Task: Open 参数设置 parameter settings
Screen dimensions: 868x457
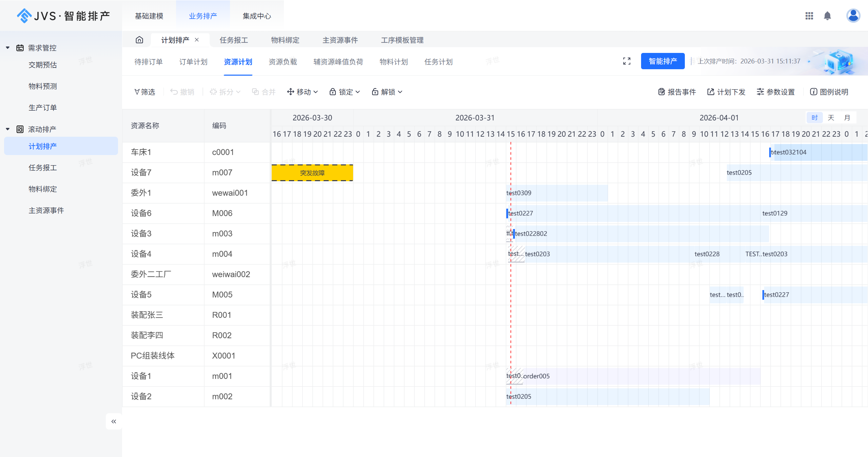Action: click(x=776, y=92)
